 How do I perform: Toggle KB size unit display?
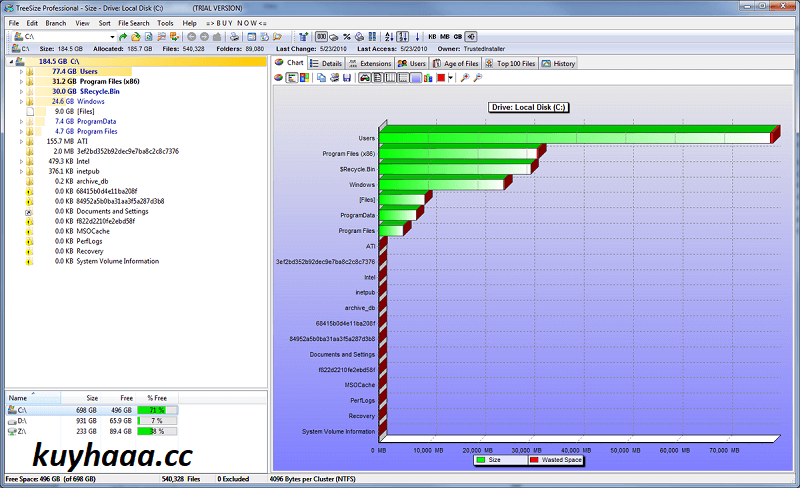[432, 37]
